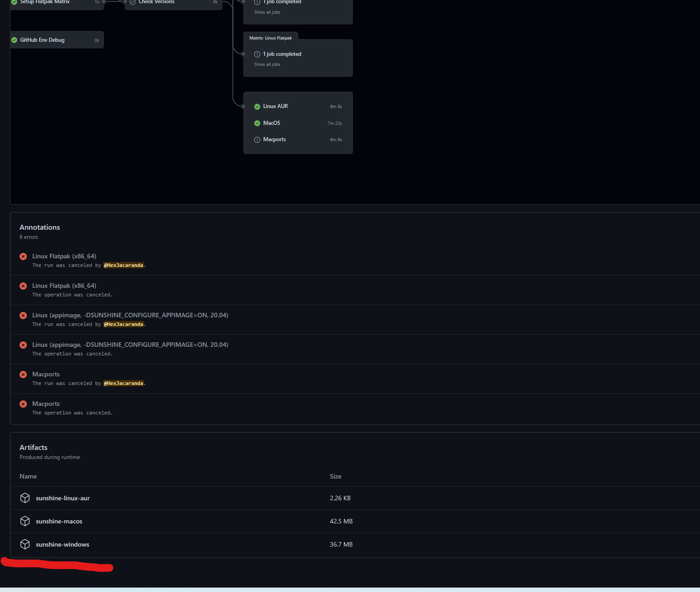Click the 36.7 MB size value
Viewport: 700px width, 592px height.
[x=341, y=544]
